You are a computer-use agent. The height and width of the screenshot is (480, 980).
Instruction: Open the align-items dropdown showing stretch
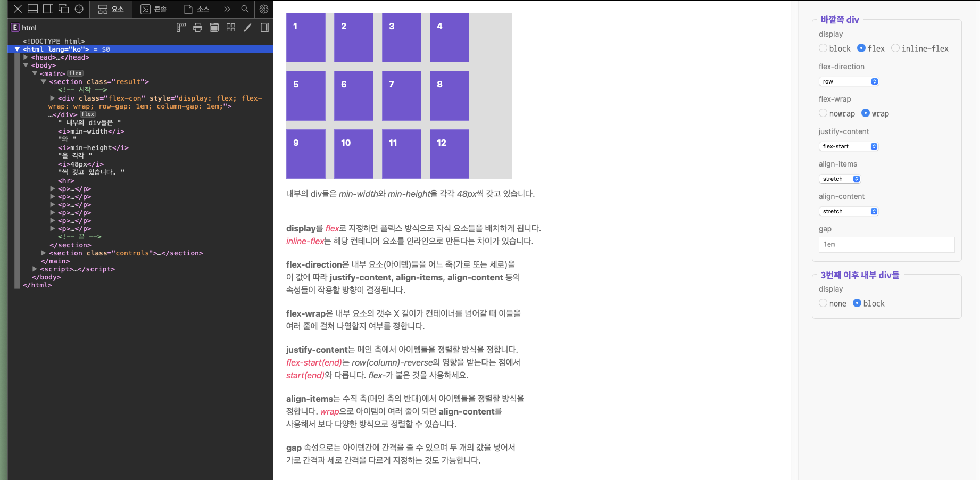click(840, 179)
